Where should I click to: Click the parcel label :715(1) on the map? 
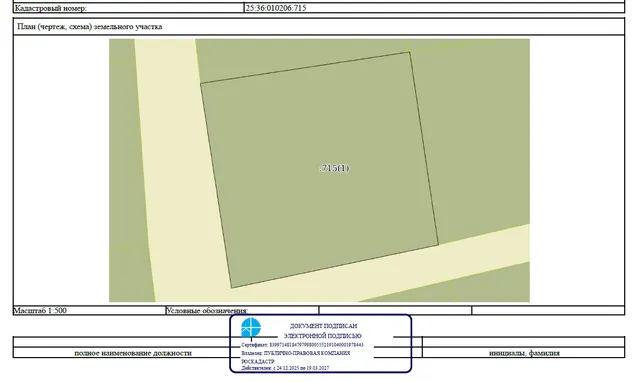334,168
